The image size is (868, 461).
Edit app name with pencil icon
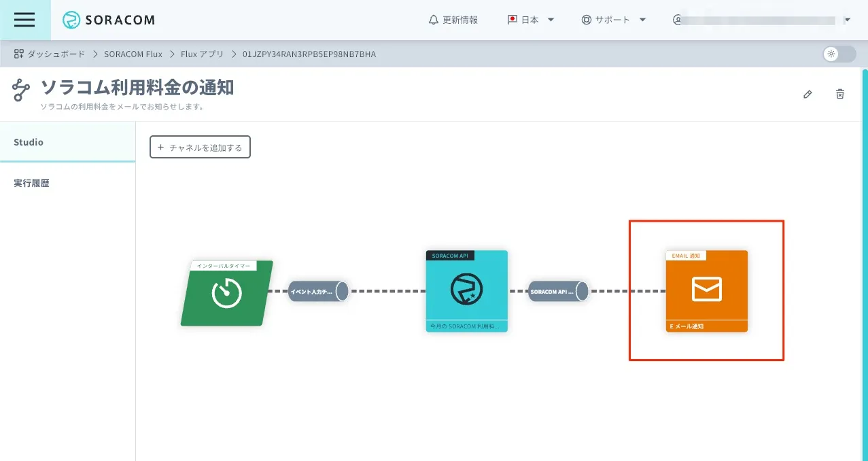[x=808, y=94]
